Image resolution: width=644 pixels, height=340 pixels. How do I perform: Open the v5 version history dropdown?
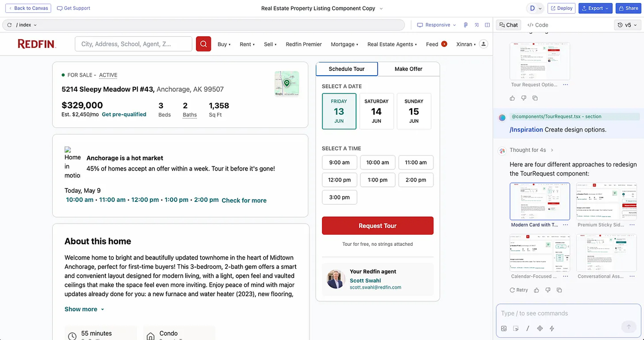point(627,25)
